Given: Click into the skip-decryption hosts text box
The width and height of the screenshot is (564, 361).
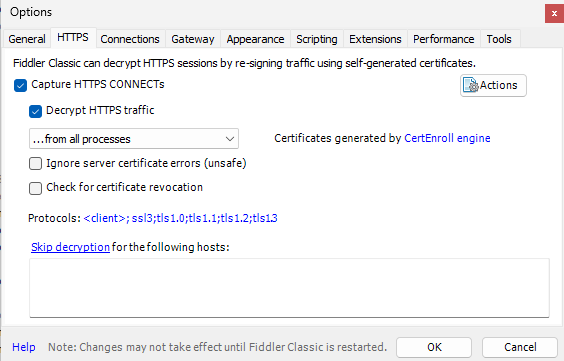Looking at the screenshot, I should point(289,288).
